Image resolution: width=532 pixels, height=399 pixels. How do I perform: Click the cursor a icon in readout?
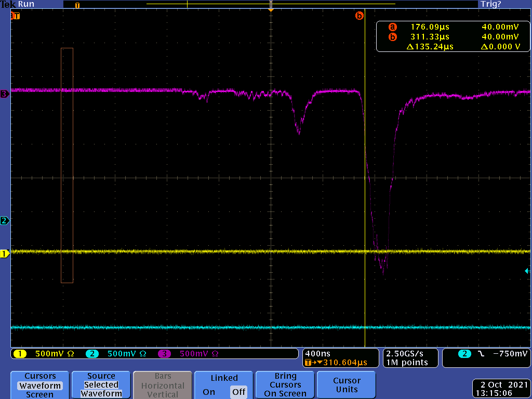click(393, 27)
